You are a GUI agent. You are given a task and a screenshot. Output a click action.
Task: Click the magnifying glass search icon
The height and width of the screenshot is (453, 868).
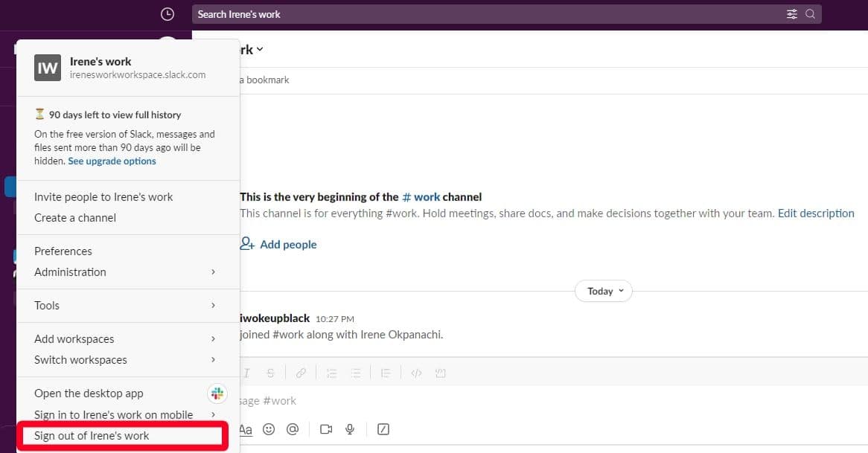point(811,13)
